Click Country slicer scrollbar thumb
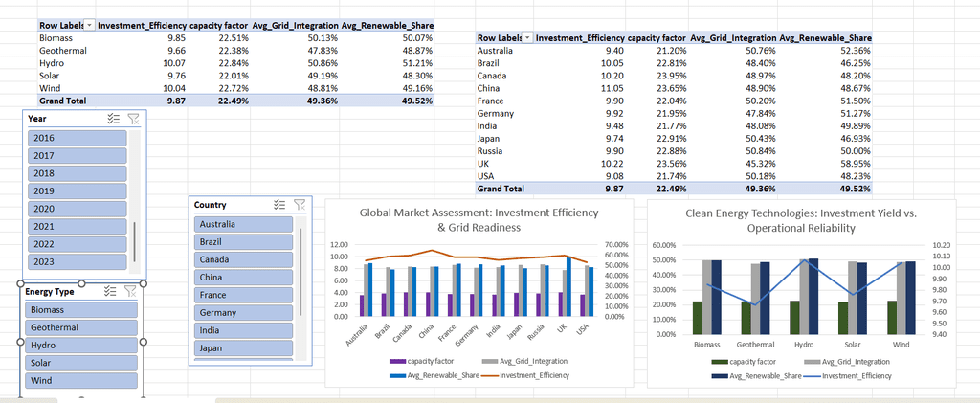The width and height of the screenshot is (980, 403). pos(301,271)
